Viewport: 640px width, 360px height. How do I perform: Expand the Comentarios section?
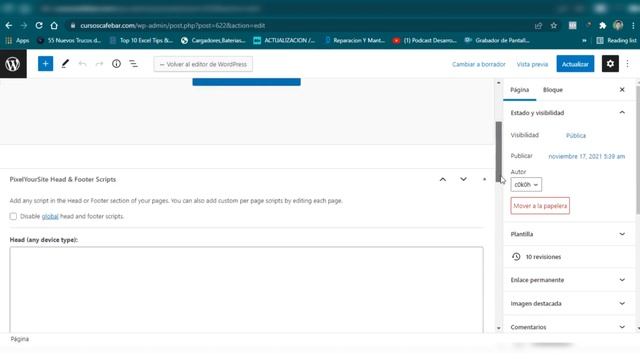(568, 327)
